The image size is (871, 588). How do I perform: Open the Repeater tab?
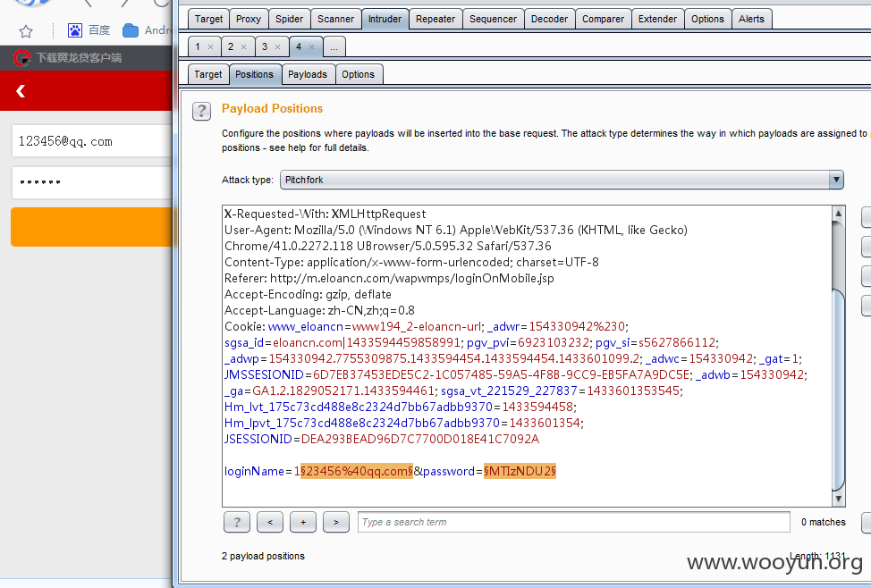click(x=435, y=19)
